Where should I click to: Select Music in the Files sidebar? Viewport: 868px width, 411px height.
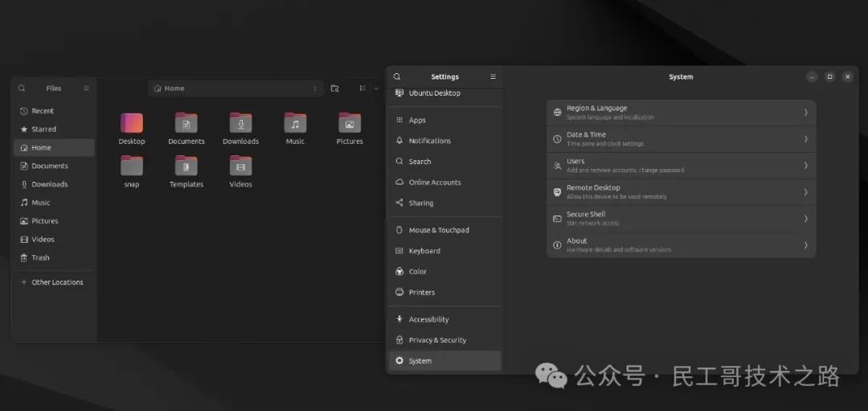(x=54, y=202)
